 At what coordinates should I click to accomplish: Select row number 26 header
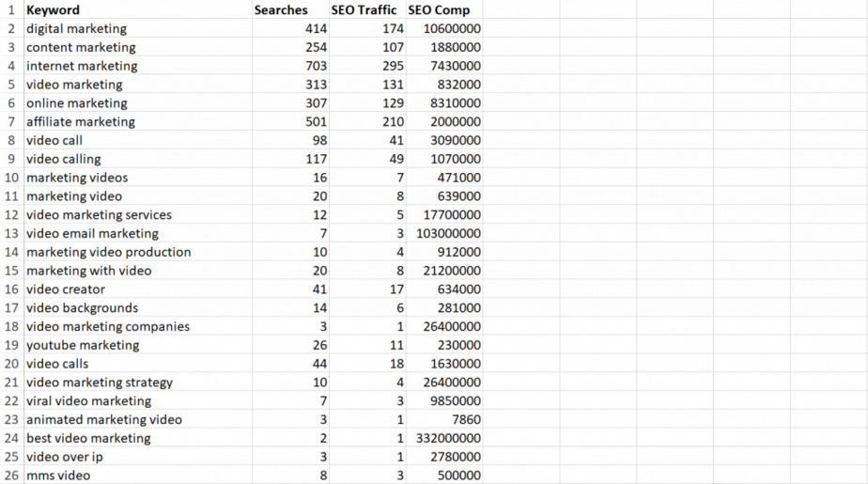pyautogui.click(x=11, y=476)
